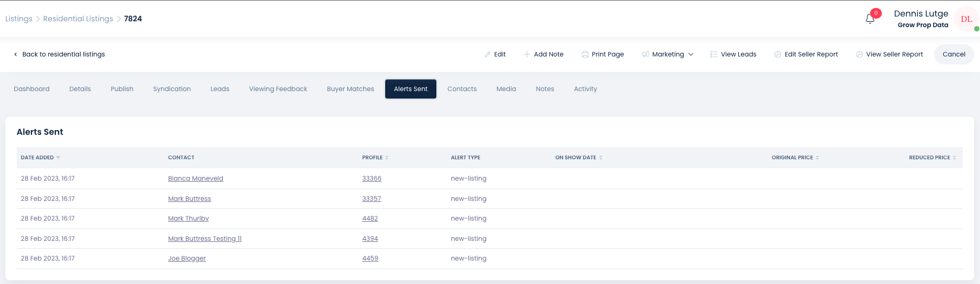Viewport: 980px width, 284px height.
Task: Click new-listing in Bianca Maneveld row
Action: coord(468,178)
